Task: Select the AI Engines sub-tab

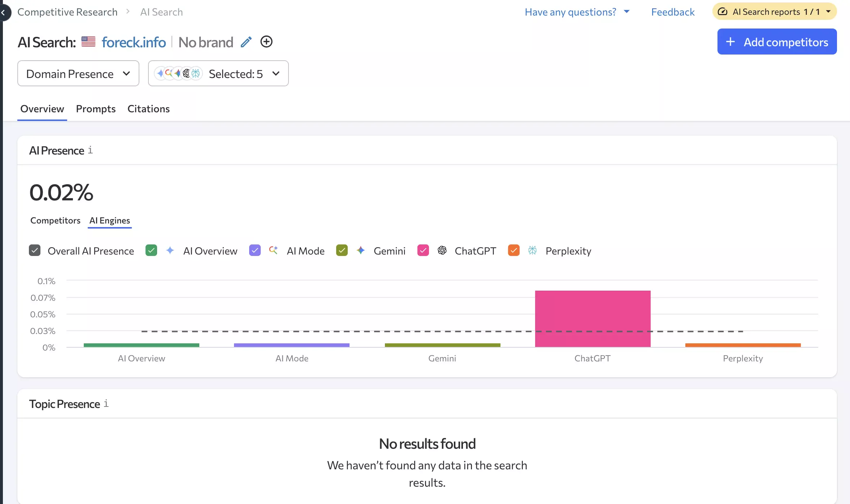Action: tap(110, 221)
